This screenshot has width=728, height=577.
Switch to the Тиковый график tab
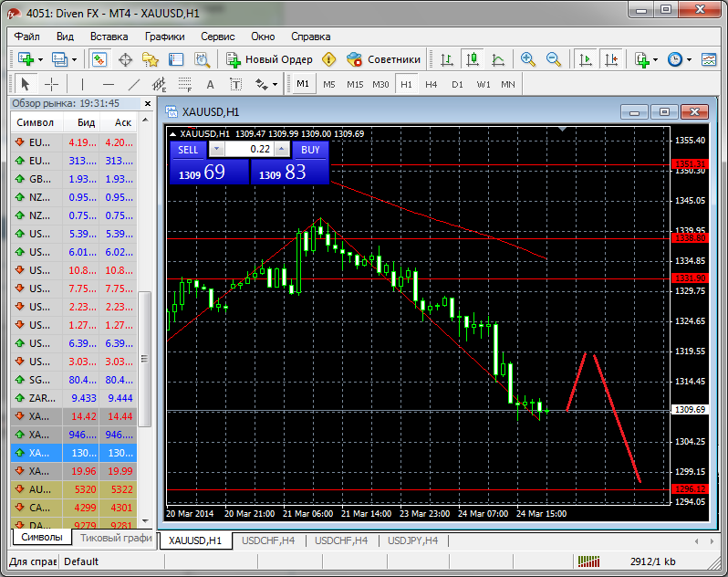[116, 538]
